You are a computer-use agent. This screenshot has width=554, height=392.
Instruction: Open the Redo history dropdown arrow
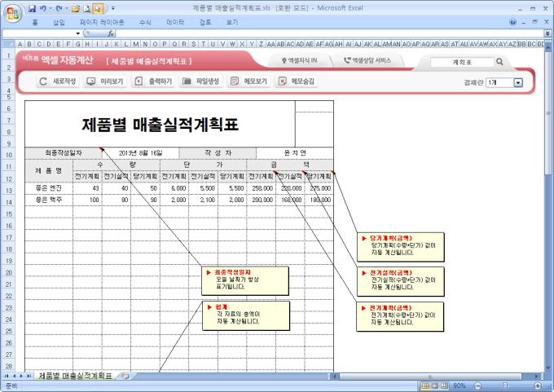[67, 8]
